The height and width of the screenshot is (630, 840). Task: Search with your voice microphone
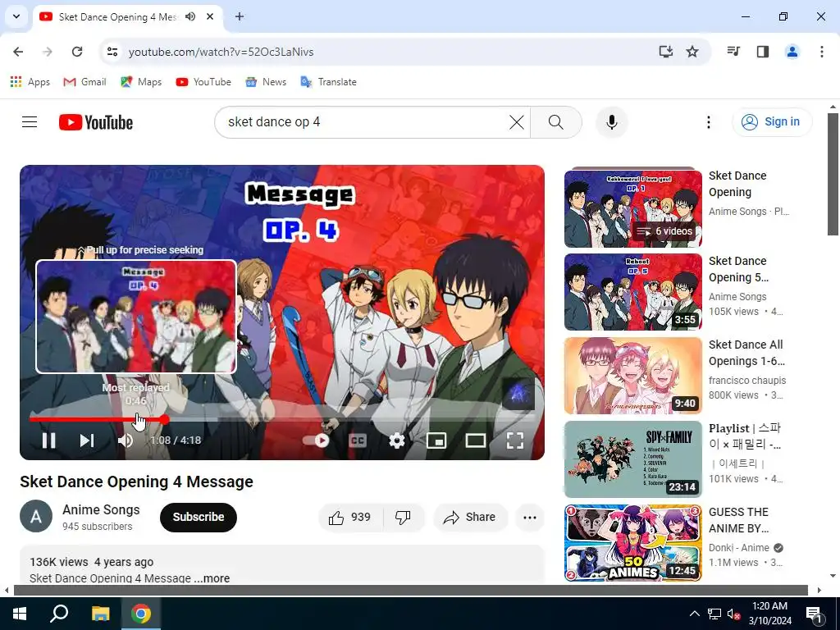[x=611, y=122]
